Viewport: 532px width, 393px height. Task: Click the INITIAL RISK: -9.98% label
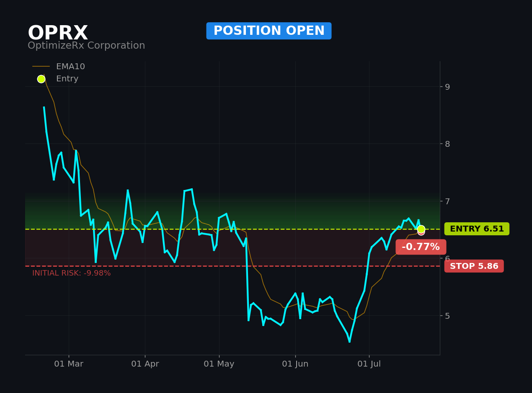[72, 273]
